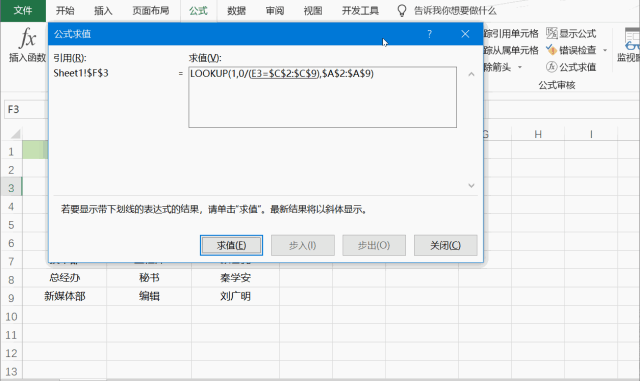The width and height of the screenshot is (640, 381).
Task: Click the Sheet1!$F$3 reference text
Action: tap(81, 74)
